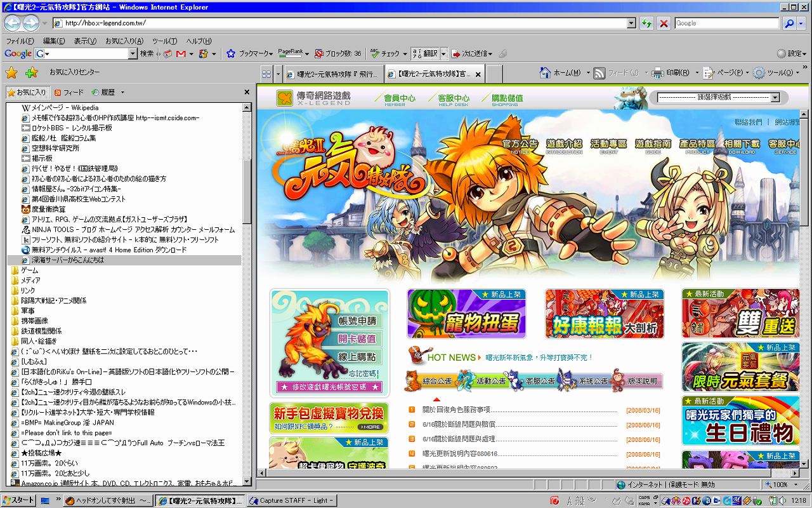Screen dimensions: 812x508
Task: Select the お気に入り tab in favorites panel
Action: 27,92
